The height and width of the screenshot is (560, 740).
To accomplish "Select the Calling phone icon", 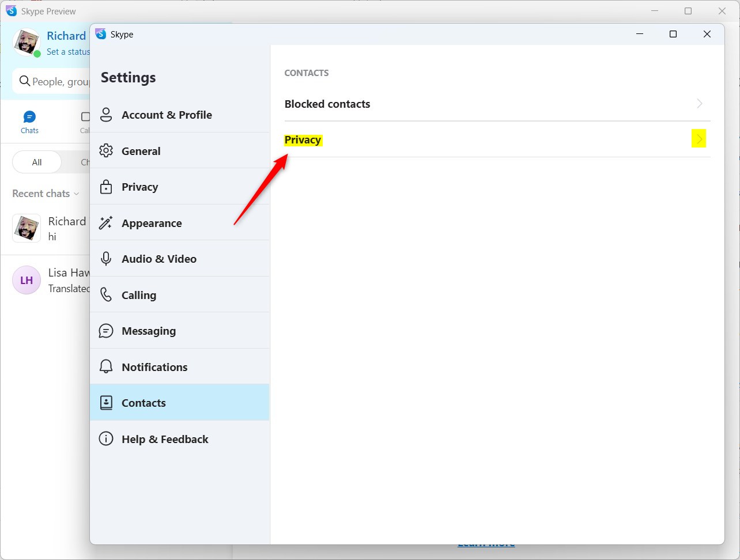I will (x=106, y=294).
